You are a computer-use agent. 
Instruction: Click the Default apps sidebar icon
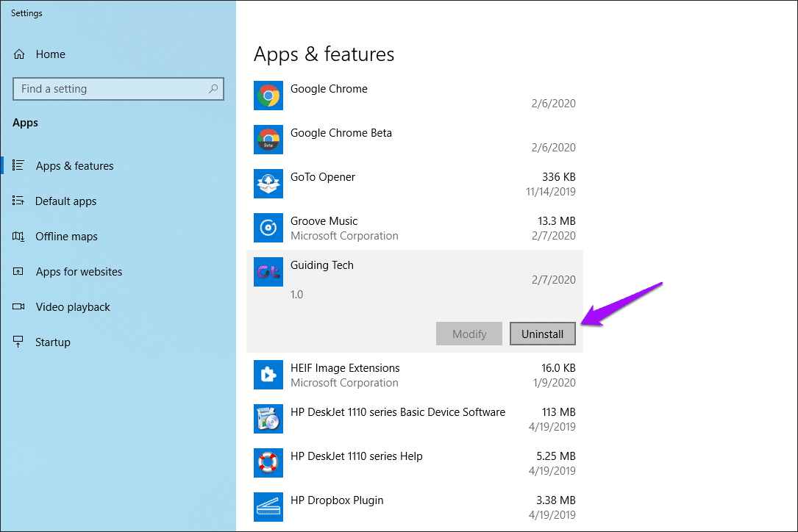(x=18, y=201)
